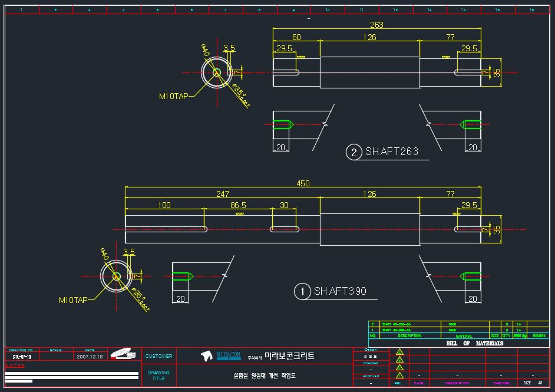Click the bottom revision triangle above REV.
This screenshot has width=555, height=392.
click(x=399, y=375)
